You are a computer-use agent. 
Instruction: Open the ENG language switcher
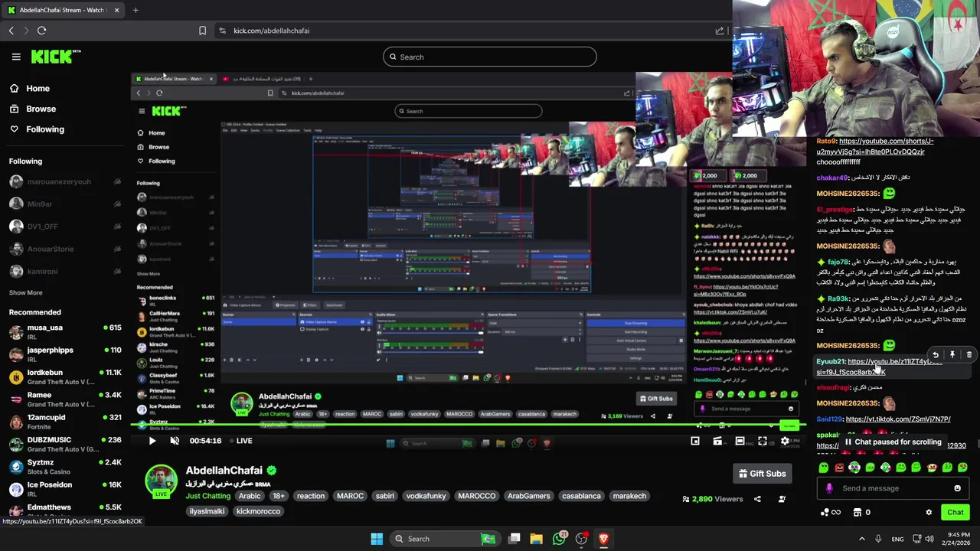897,539
